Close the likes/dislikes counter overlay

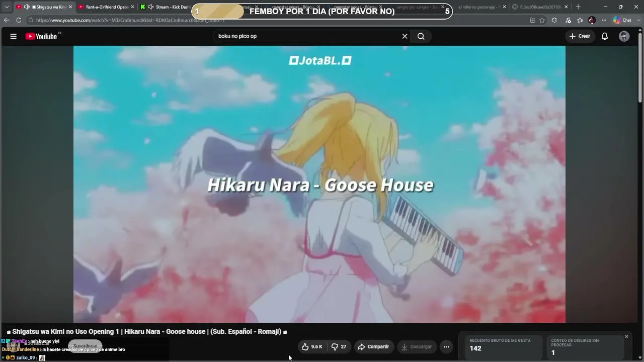pyautogui.click(x=626, y=336)
